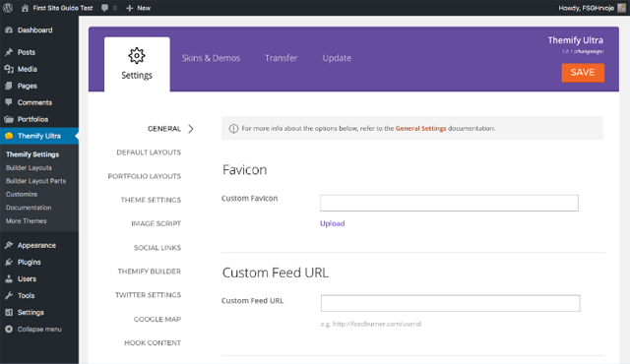Screen dimensions: 630x364
Task: Click the user avatar in admin bar
Action: (621, 8)
